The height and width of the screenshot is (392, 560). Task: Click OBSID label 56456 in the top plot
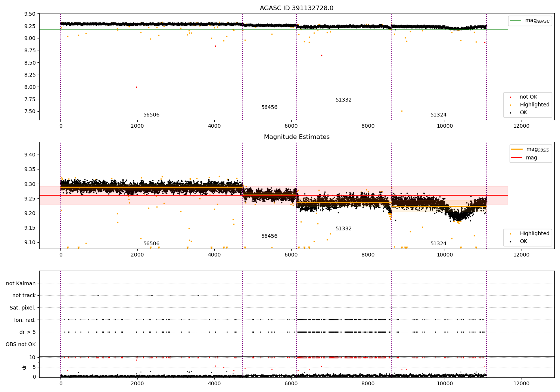269,108
